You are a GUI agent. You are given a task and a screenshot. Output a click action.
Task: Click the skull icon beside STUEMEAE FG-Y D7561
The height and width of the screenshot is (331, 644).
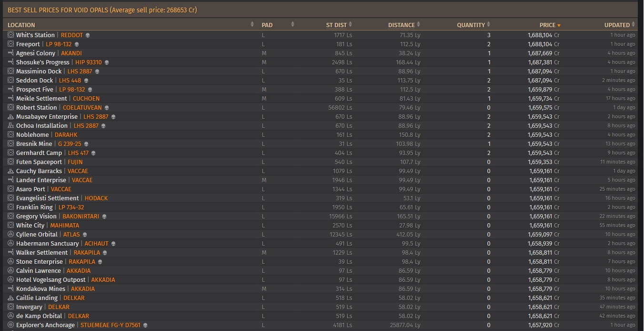pos(145,325)
